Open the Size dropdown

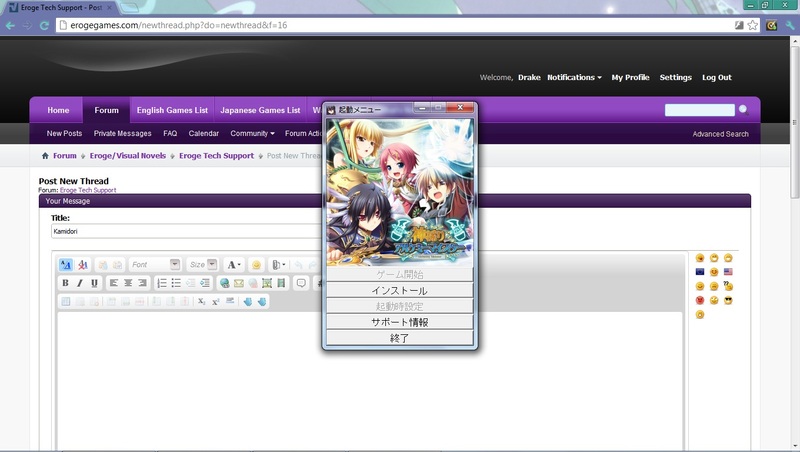point(203,265)
